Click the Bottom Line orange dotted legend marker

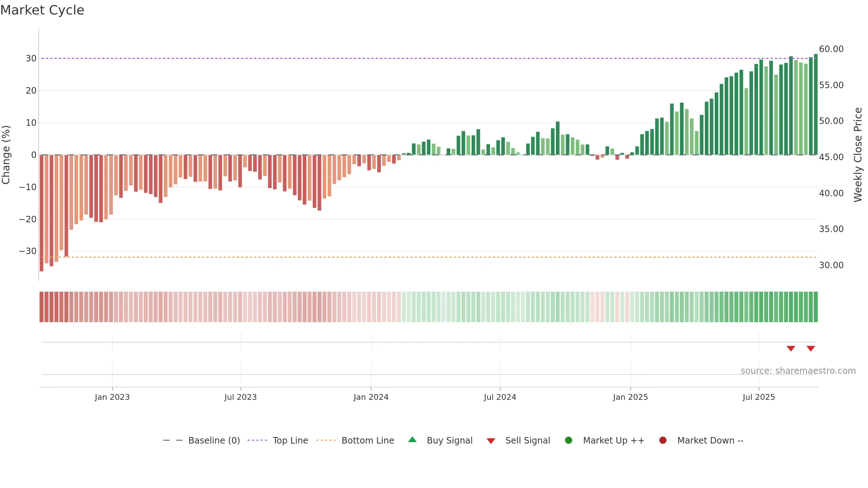(x=326, y=440)
